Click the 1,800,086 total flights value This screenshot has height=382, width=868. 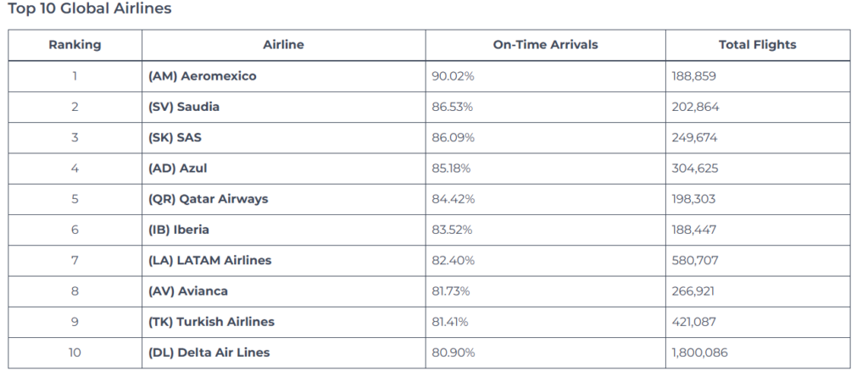coord(699,352)
